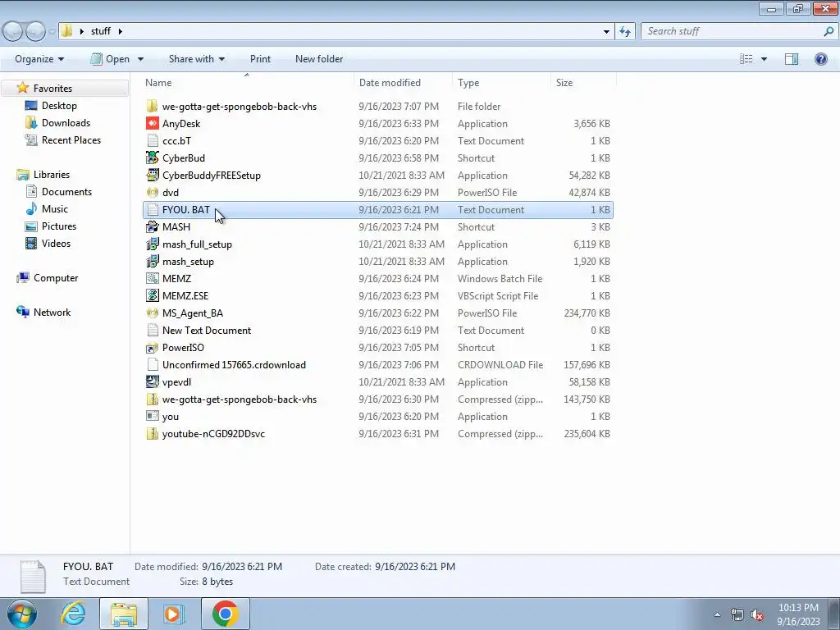Expand the change view options arrow

pyautogui.click(x=764, y=59)
